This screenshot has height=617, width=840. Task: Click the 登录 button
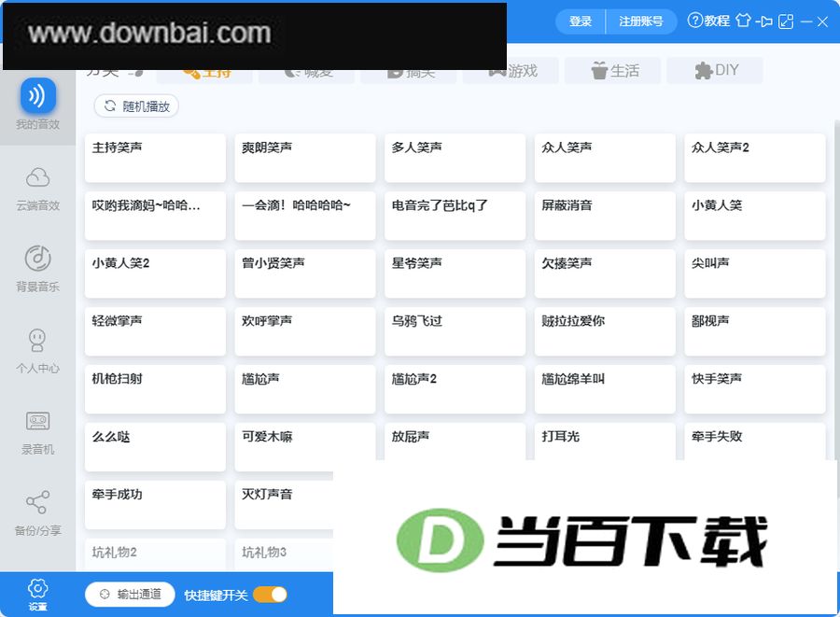click(x=581, y=21)
